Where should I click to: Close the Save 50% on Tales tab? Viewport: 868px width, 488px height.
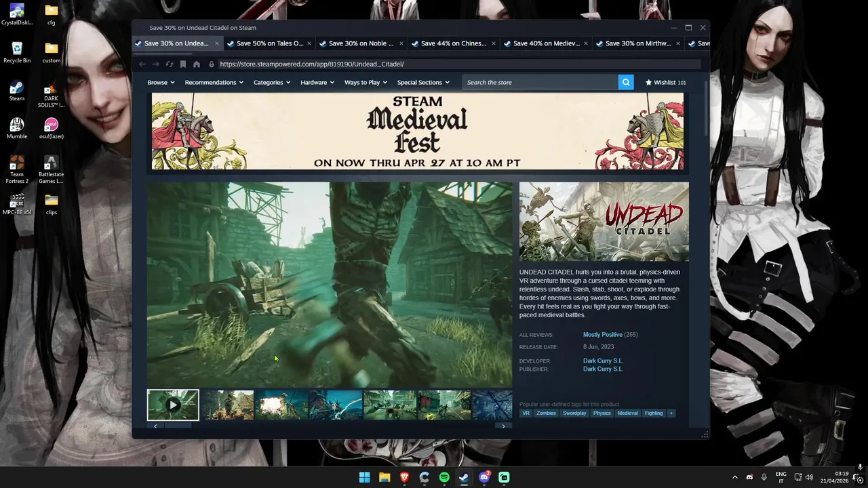309,43
